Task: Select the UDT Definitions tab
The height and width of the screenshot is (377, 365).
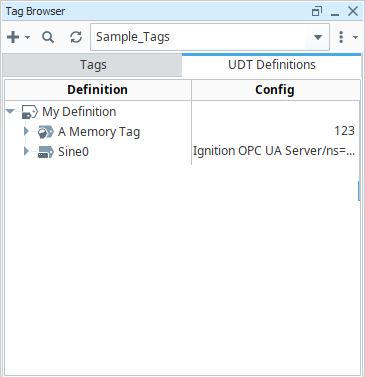Action: 272,65
